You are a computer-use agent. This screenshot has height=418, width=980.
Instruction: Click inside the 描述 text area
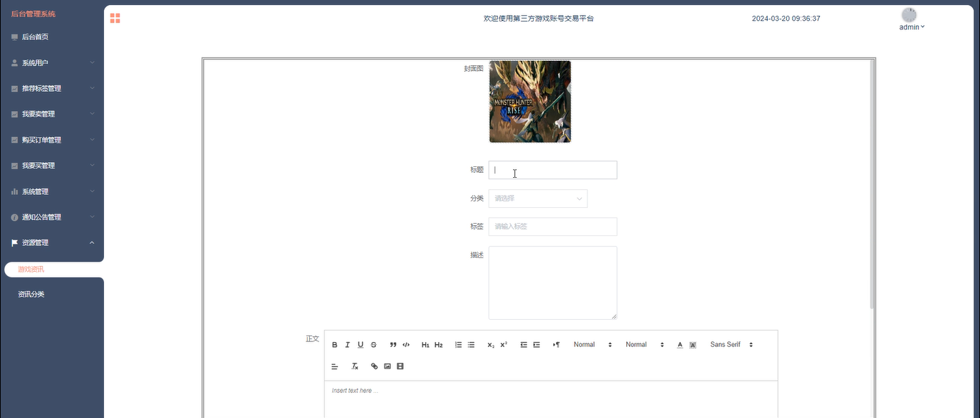[x=552, y=282]
